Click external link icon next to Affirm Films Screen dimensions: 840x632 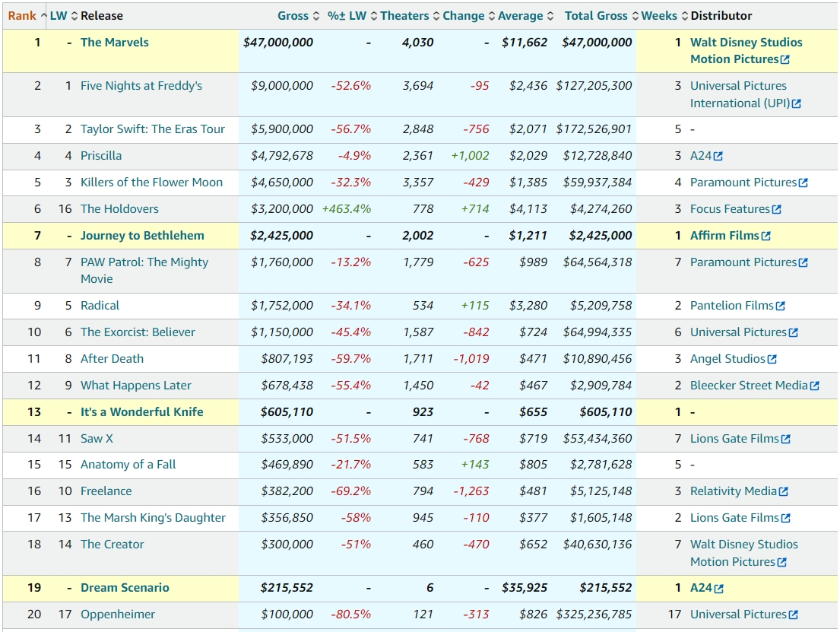click(x=766, y=236)
